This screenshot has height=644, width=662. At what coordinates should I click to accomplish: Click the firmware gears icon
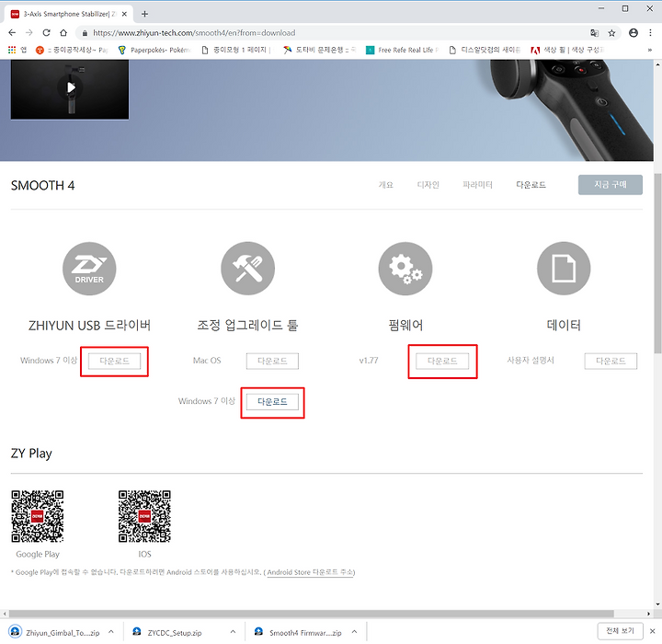[405, 269]
